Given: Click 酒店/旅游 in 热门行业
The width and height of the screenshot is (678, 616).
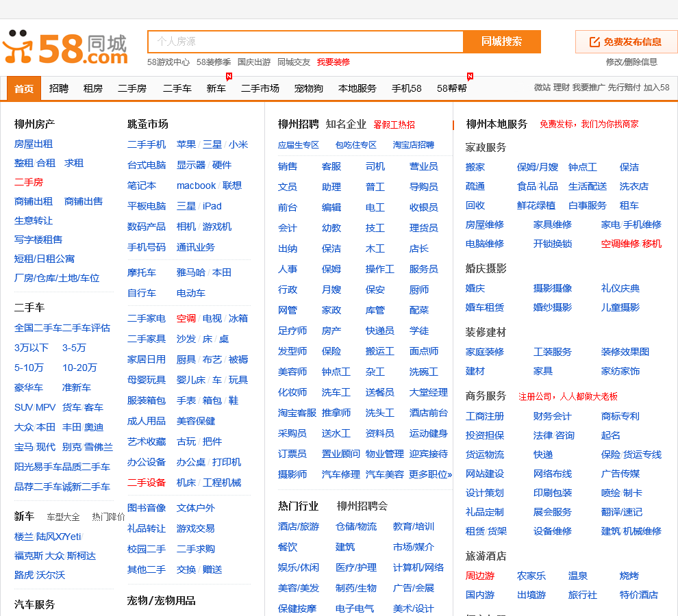Looking at the screenshot, I should [x=299, y=526].
